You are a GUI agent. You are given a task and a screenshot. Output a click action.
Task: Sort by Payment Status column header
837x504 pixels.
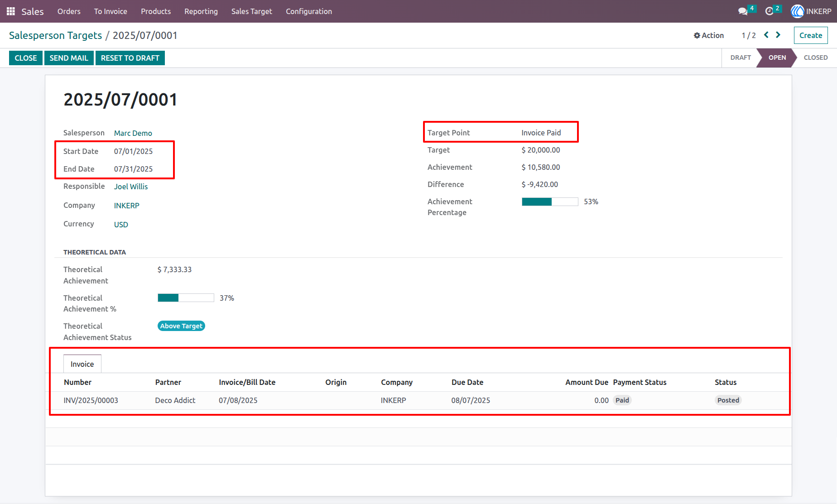pyautogui.click(x=640, y=382)
